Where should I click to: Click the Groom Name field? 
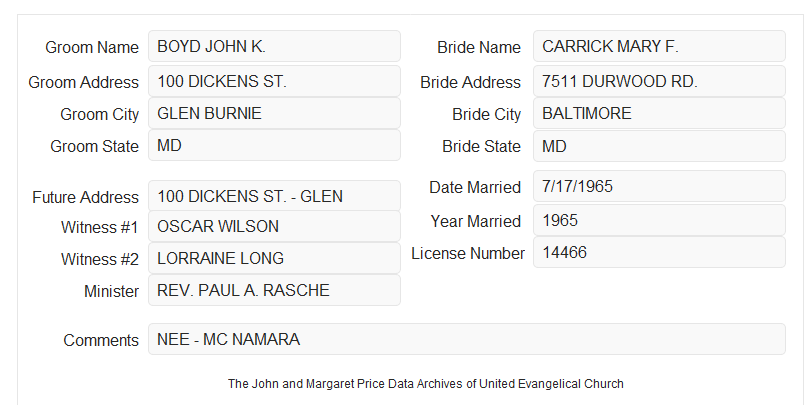274,46
